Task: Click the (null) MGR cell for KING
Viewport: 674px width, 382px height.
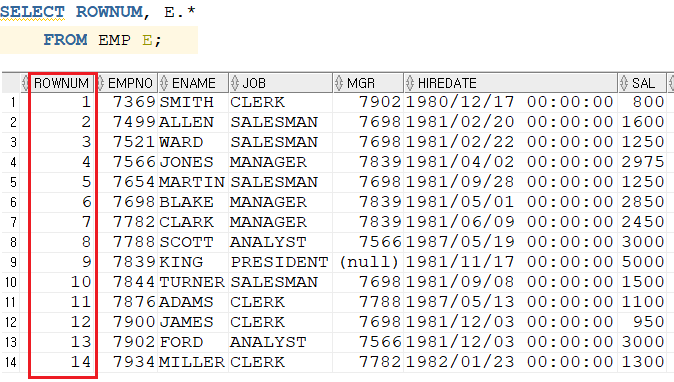Action: [x=368, y=262]
